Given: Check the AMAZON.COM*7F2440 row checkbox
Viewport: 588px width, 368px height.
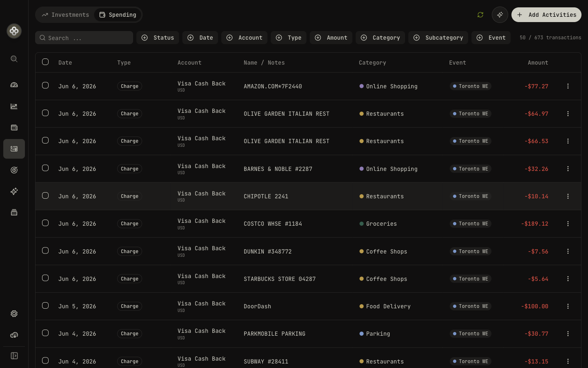Looking at the screenshot, I should pyautogui.click(x=45, y=85).
